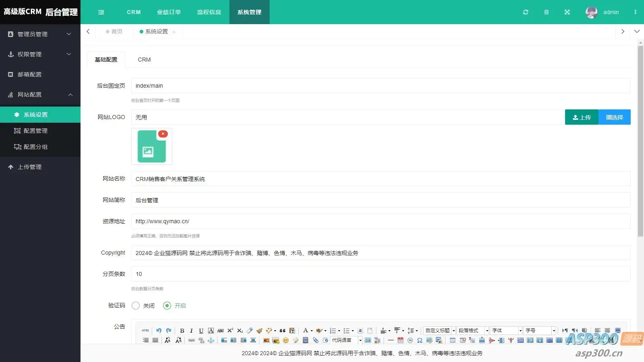Open the 字体 font dropdown
This screenshot has width=644, height=362.
tap(506, 331)
